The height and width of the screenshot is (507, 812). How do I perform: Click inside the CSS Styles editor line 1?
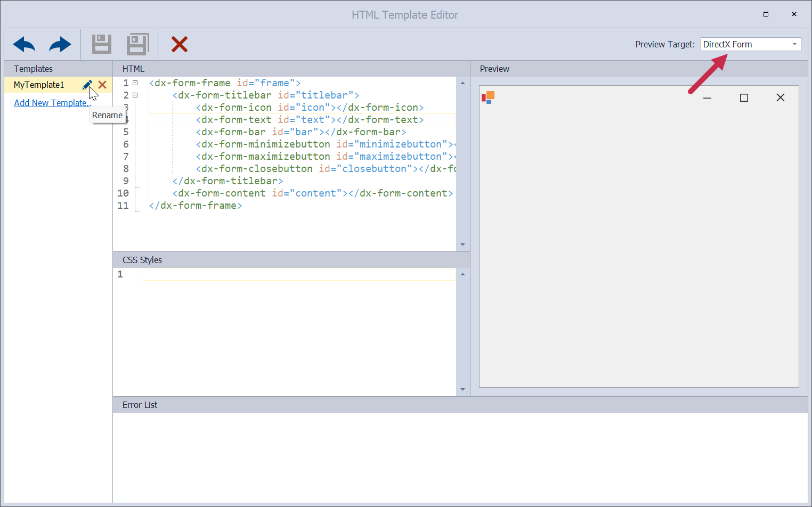pos(298,274)
